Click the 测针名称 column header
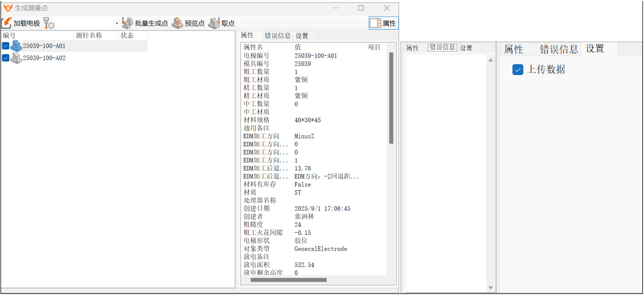 pos(89,36)
